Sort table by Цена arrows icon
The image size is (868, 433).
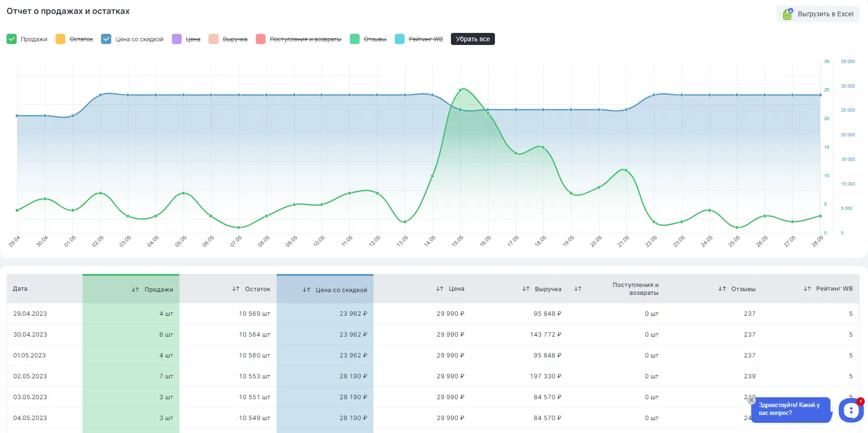tap(440, 288)
